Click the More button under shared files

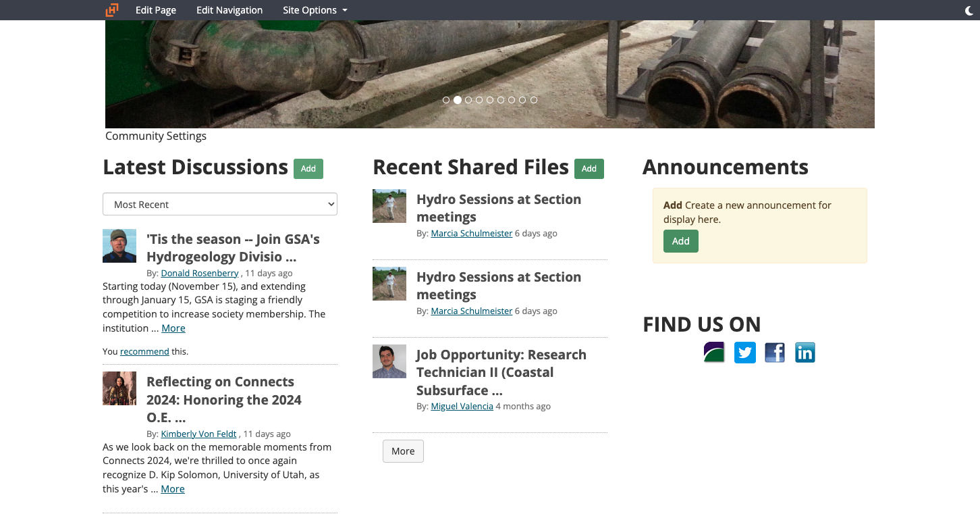click(403, 451)
